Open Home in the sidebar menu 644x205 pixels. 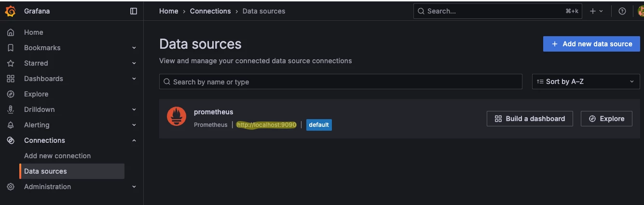click(34, 32)
